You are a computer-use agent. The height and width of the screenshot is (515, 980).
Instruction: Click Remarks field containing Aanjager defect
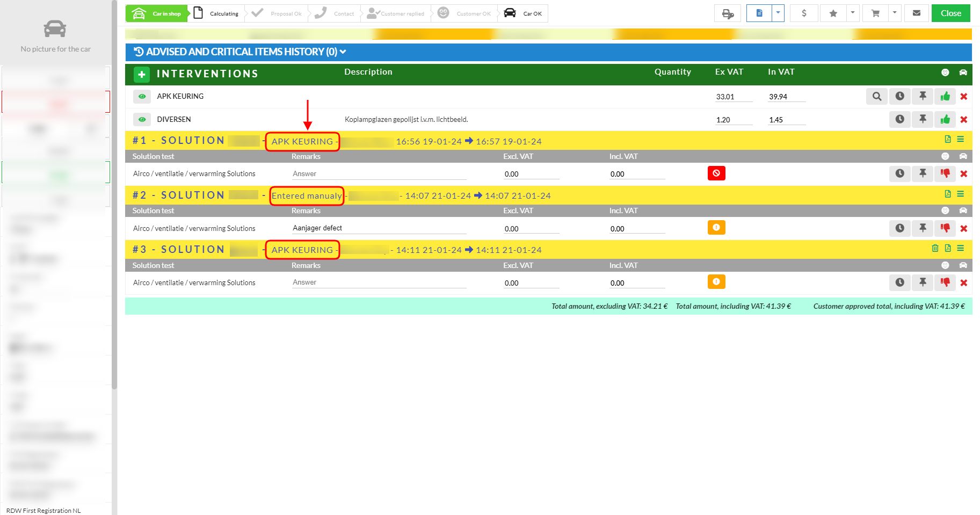tap(379, 228)
